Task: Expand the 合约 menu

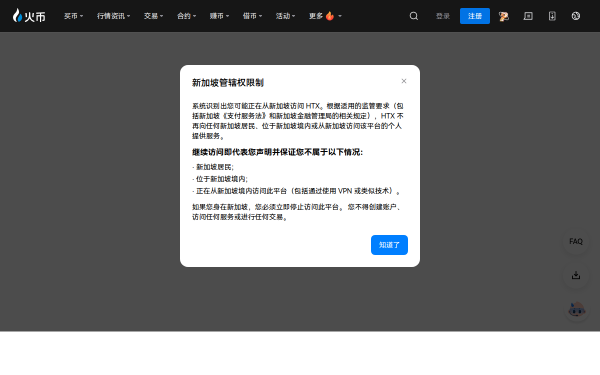Action: pyautogui.click(x=186, y=16)
